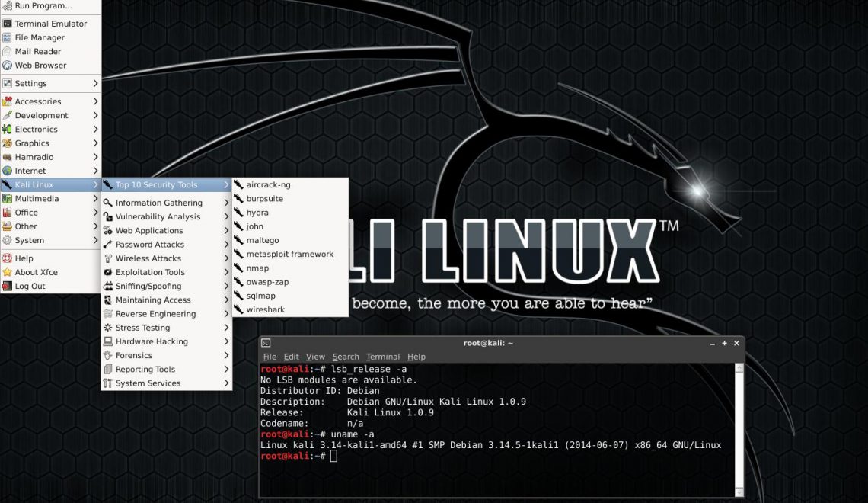Image resolution: width=868 pixels, height=503 pixels.
Task: Click the terminal scrollbar down arrow
Action: 739,492
